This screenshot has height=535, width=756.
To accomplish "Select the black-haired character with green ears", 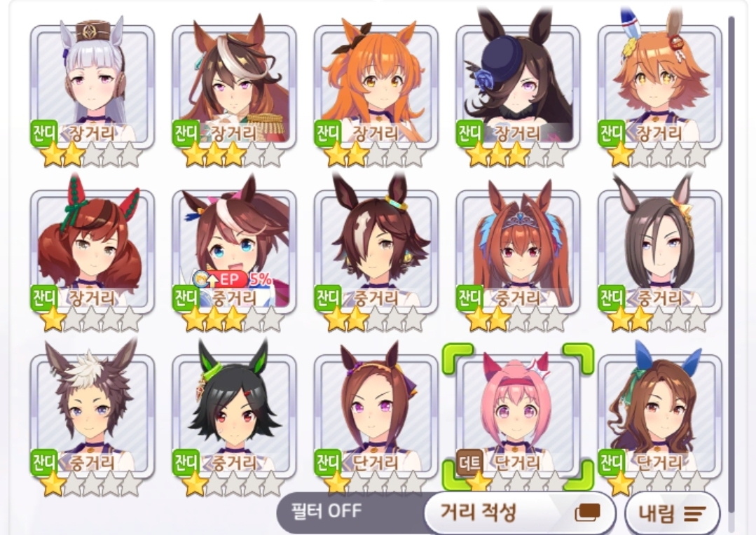I will click(x=234, y=416).
